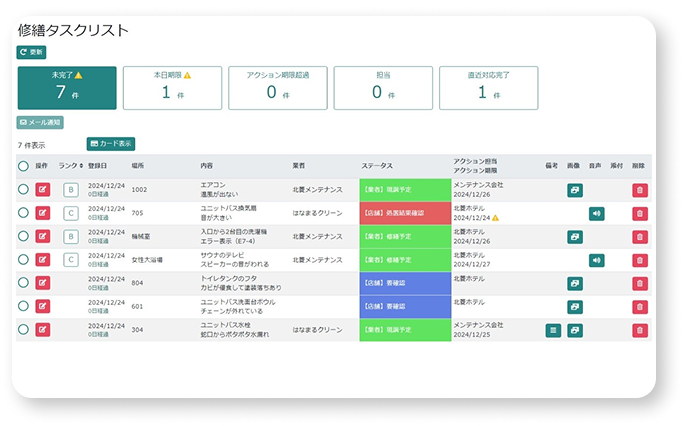Toggle the select-all checkbox in table header
Image resolution: width=684 pixels, height=426 pixels.
click(x=23, y=165)
